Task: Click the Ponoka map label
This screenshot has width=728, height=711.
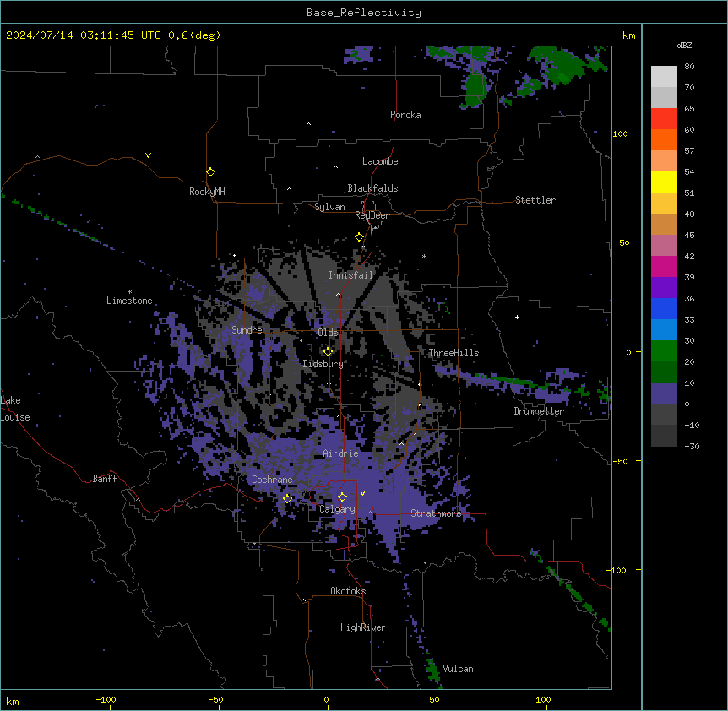Action: tap(405, 115)
